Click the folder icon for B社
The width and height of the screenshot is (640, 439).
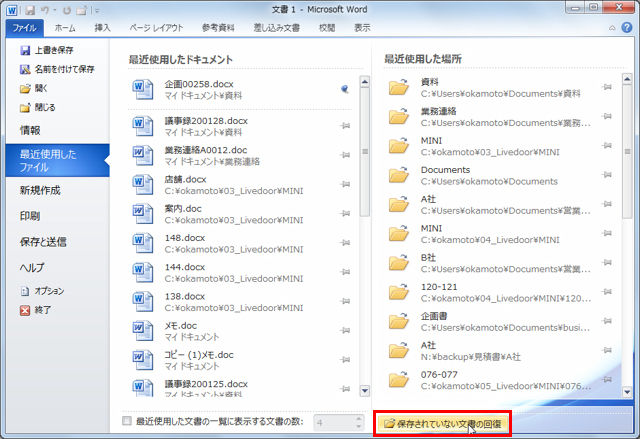click(398, 262)
